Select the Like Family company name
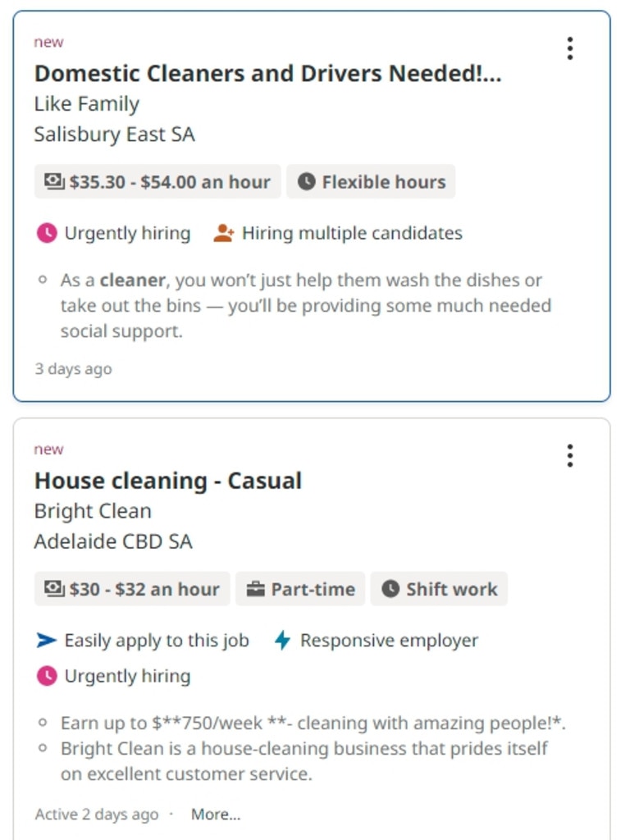This screenshot has width=630, height=840. coord(87,104)
